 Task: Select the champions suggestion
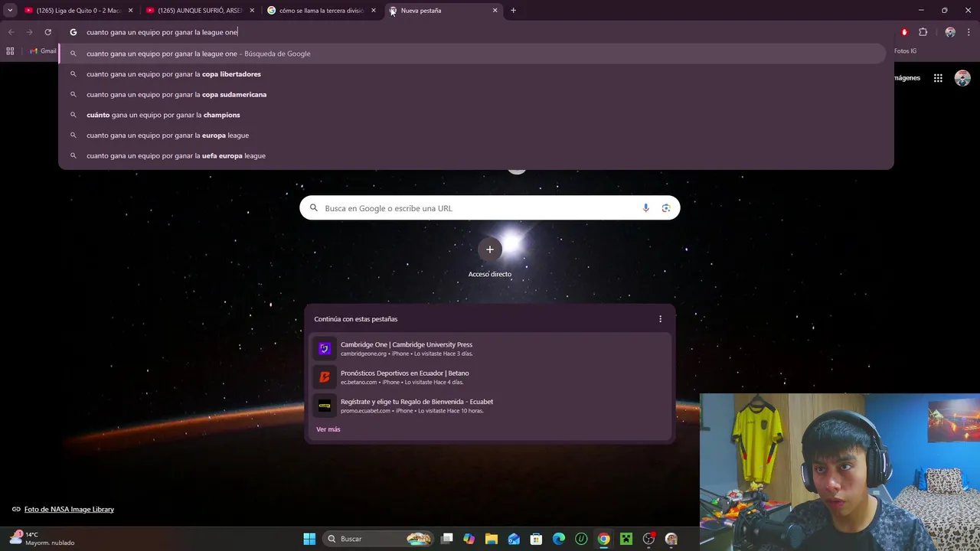[472, 115]
